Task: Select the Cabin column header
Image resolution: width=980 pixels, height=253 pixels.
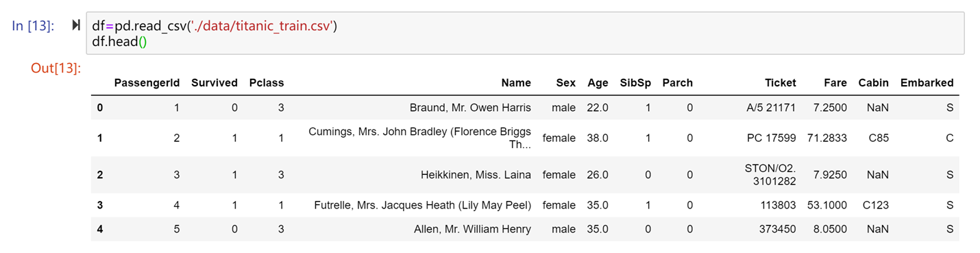Action: 873,83
